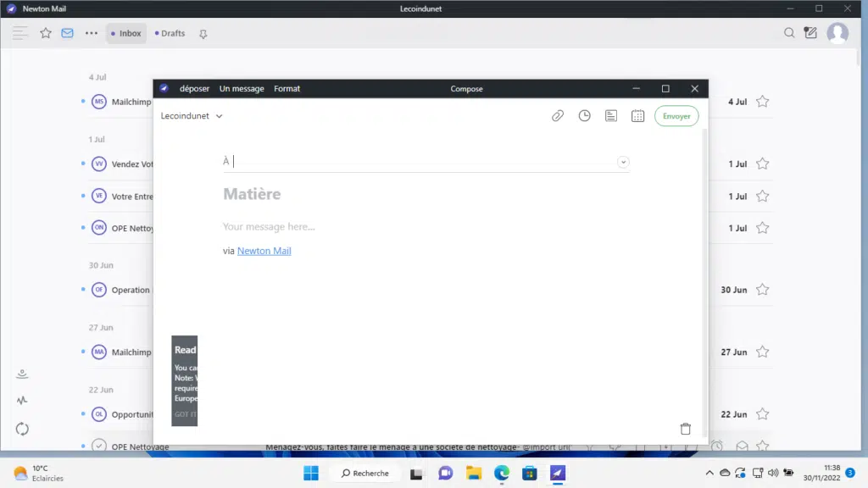
Task: Show starred mails via star toolbar icon
Action: pyautogui.click(x=46, y=33)
